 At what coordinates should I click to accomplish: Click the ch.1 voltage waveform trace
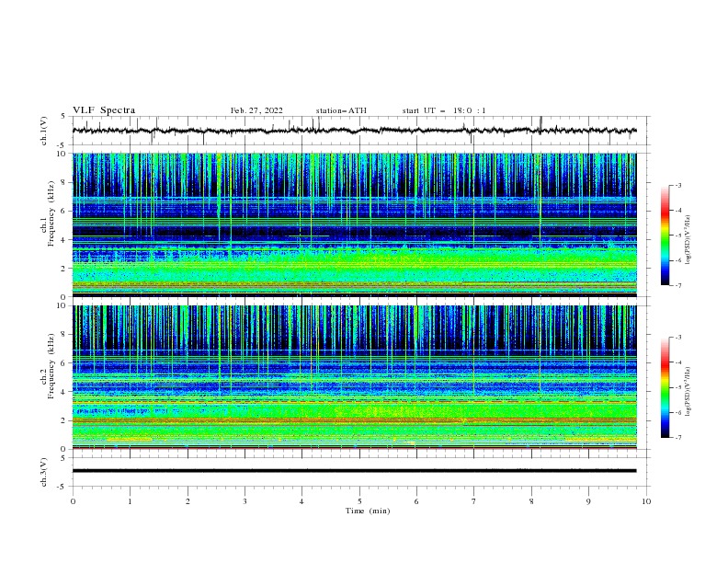354,131
